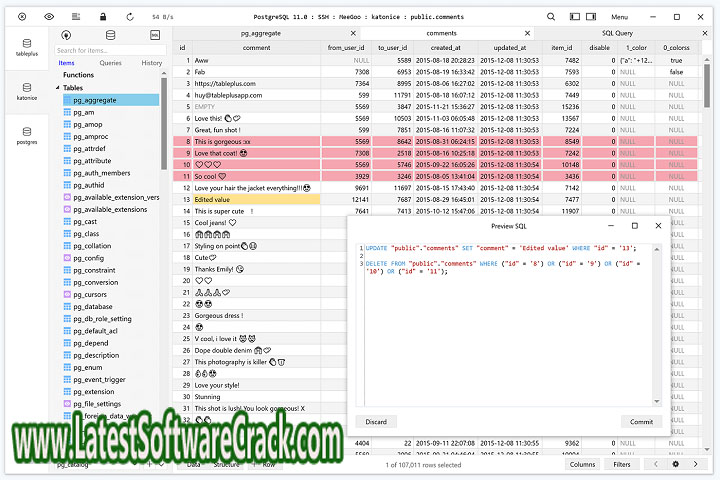Click 'huy@tableplusapp.com' cell

pyautogui.click(x=256, y=95)
